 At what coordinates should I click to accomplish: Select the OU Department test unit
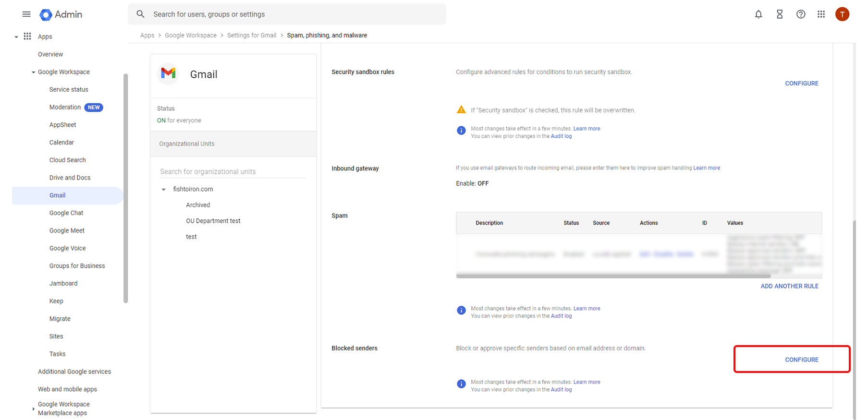pyautogui.click(x=213, y=221)
